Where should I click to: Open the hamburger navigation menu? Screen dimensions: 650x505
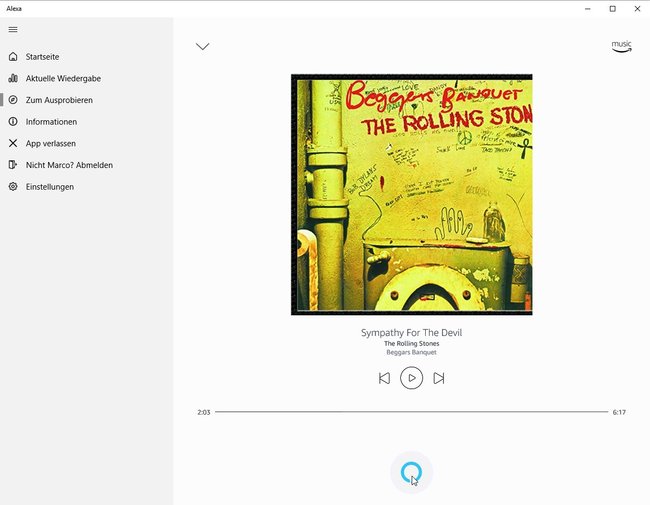(13, 29)
